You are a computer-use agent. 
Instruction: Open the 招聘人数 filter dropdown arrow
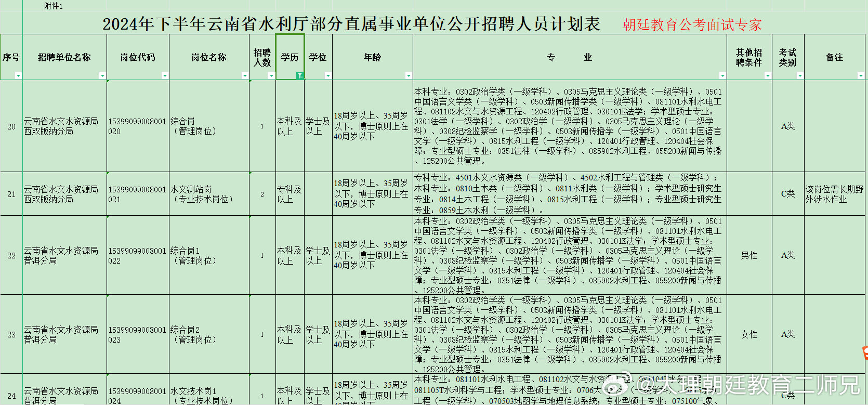(x=271, y=76)
